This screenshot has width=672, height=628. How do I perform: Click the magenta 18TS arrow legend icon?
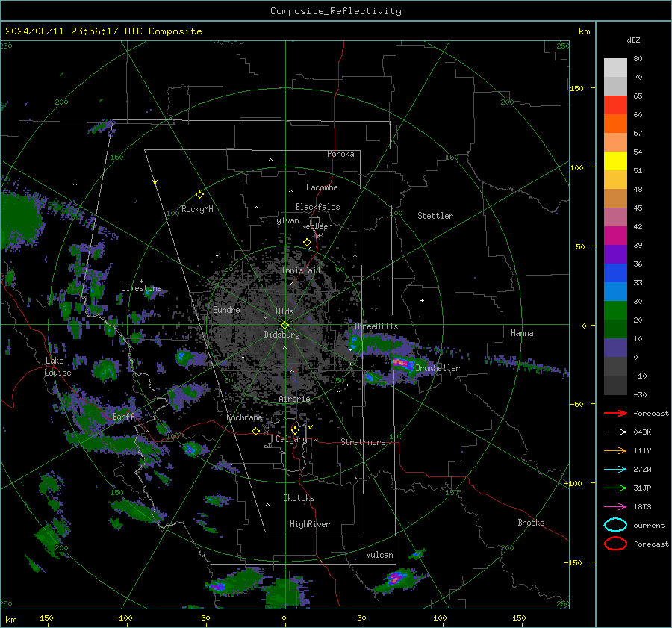(615, 507)
